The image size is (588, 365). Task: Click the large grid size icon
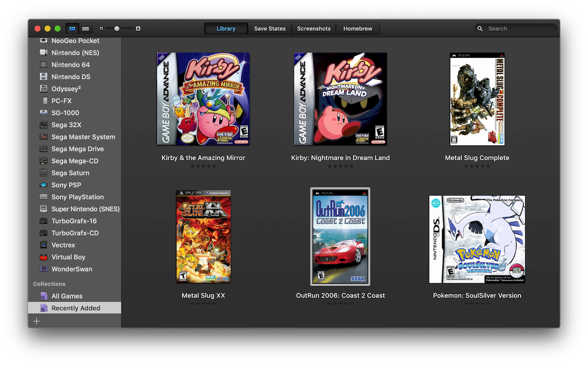click(138, 28)
